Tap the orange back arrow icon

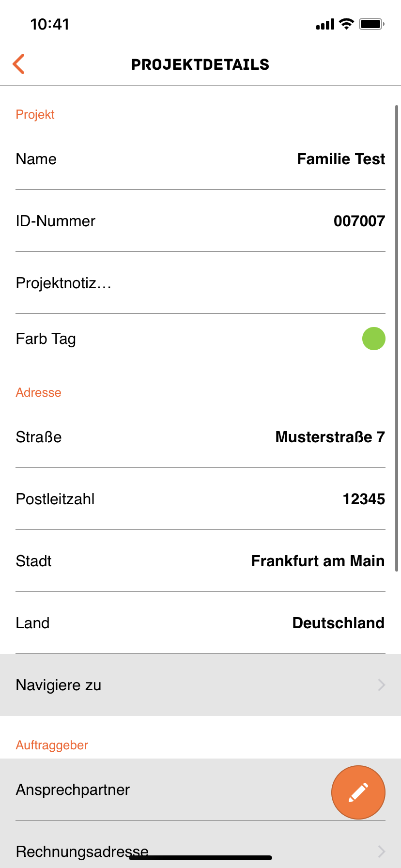pos(19,64)
